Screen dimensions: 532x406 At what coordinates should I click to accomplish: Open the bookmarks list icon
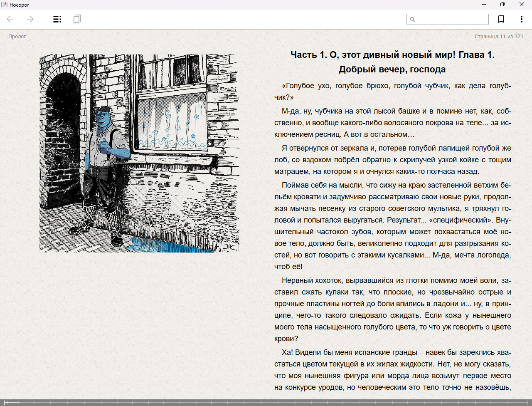77,19
